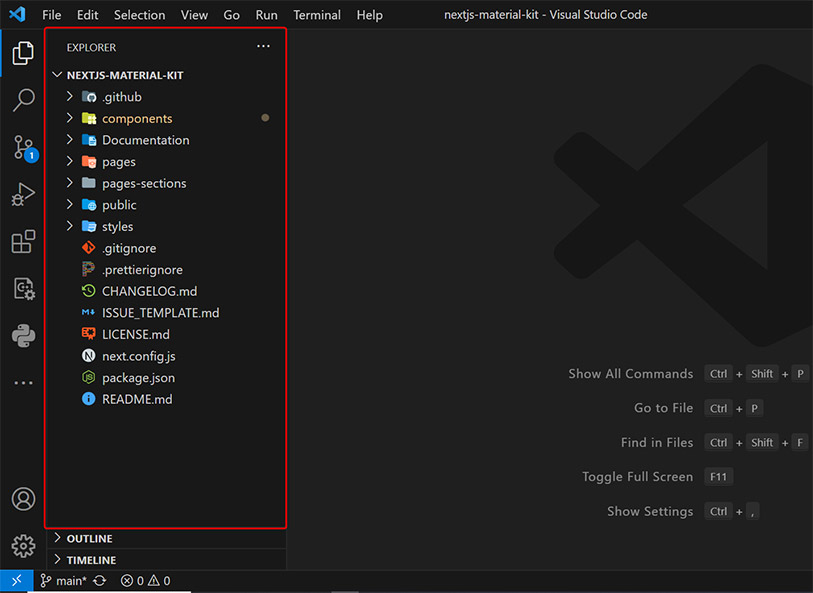Expand the public folder chevron
The width and height of the screenshot is (813, 593).
coord(69,205)
